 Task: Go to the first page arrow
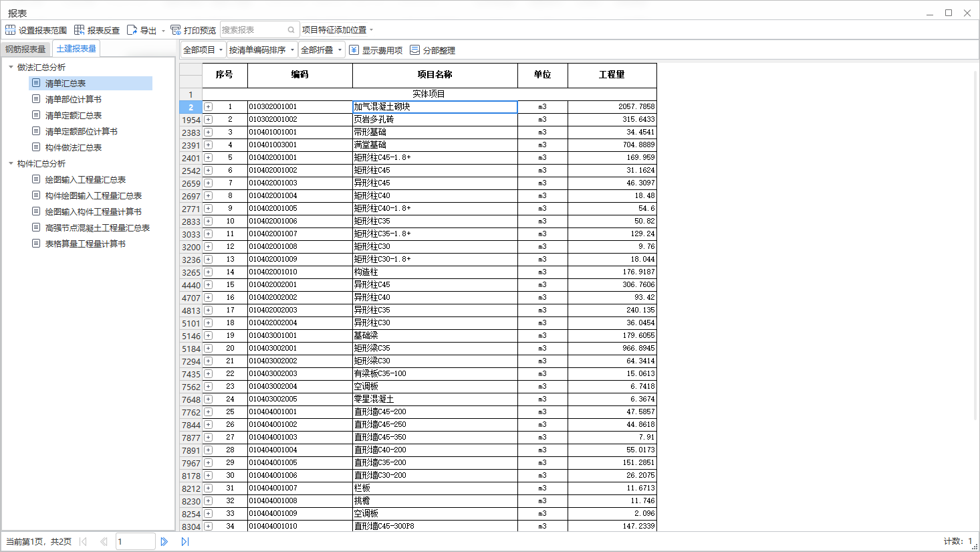point(83,542)
